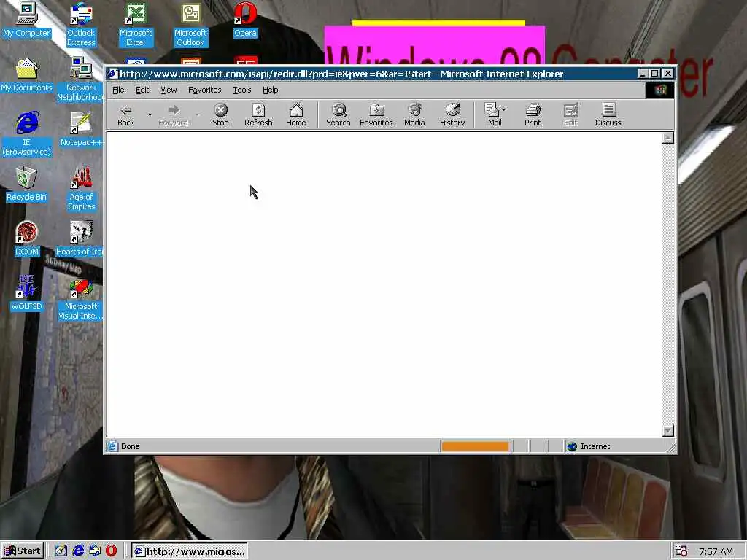
Task: Select Microsoft Outlook desktop shortcut
Action: point(190,25)
